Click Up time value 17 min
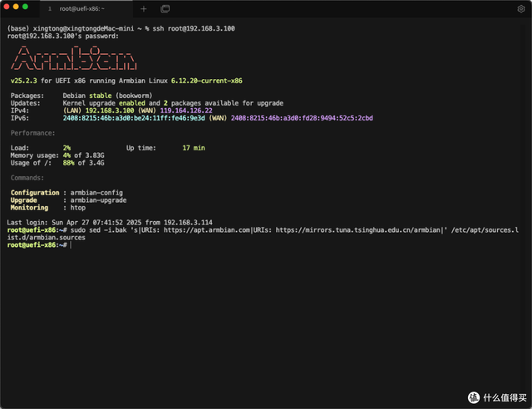The width and height of the screenshot is (532, 409). pyautogui.click(x=194, y=148)
